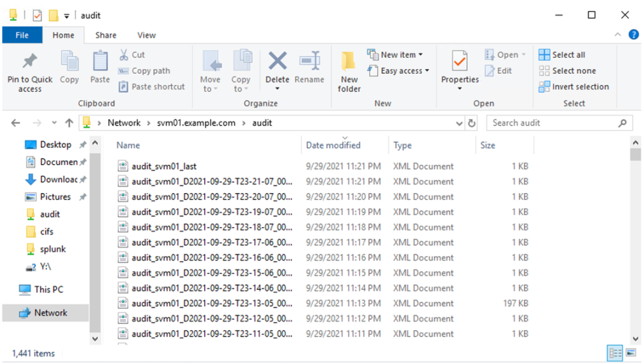Select the Copy icon in the Clipboard group

click(x=69, y=69)
